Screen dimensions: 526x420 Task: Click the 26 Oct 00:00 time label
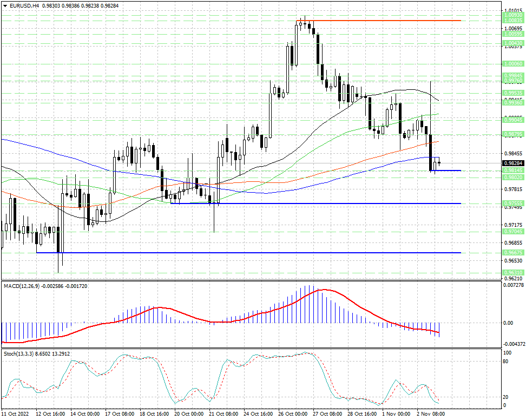(x=293, y=414)
